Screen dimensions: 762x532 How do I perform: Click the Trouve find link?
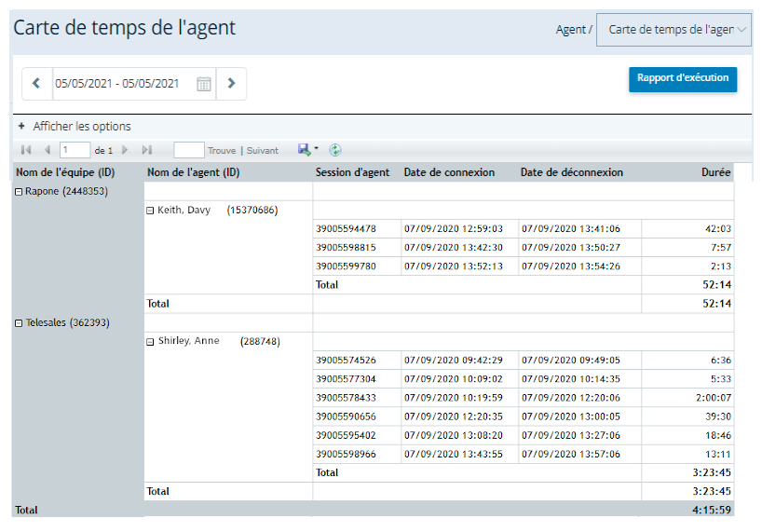pos(222,151)
